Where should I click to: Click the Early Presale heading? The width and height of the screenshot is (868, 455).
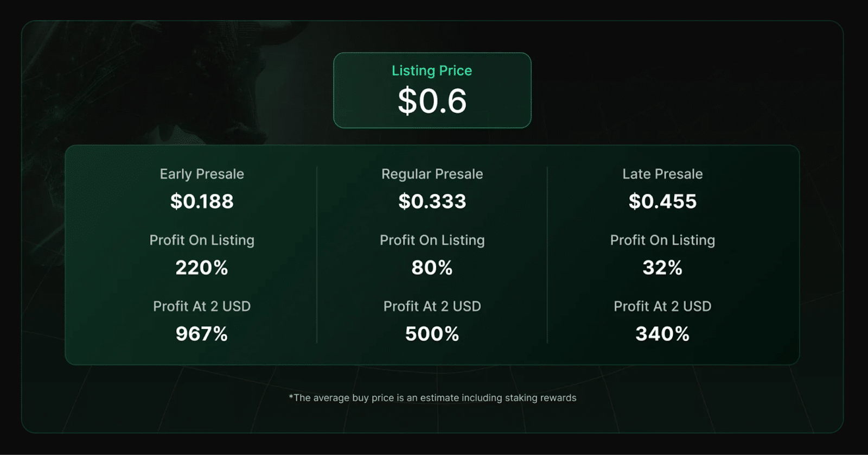202,174
